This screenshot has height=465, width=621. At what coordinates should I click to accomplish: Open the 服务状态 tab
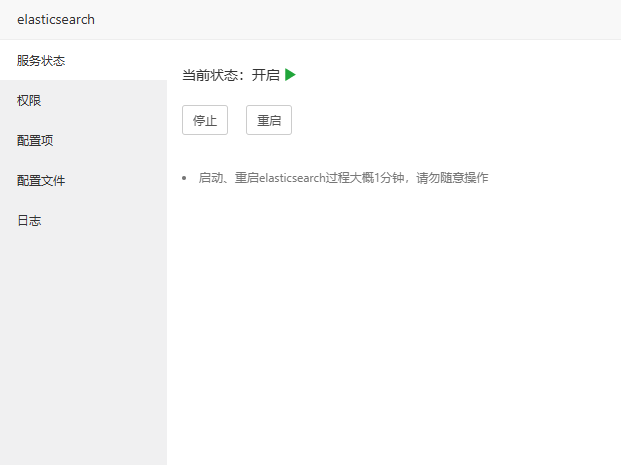click(83, 60)
